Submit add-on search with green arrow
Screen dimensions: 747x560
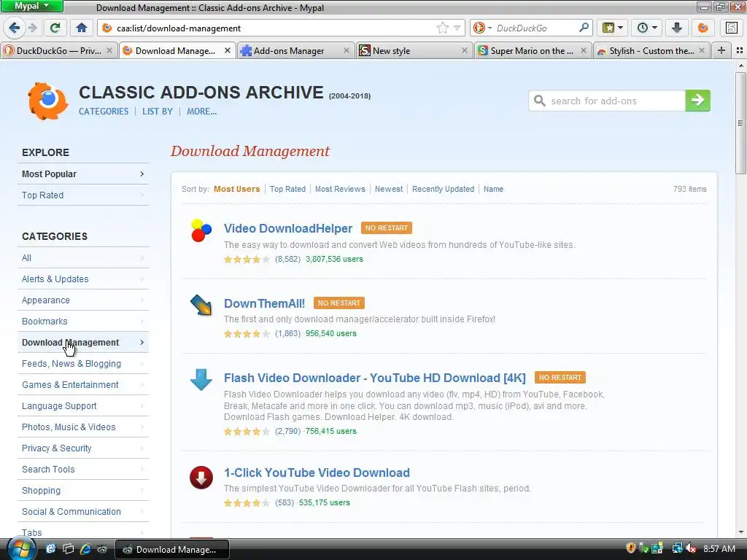697,101
